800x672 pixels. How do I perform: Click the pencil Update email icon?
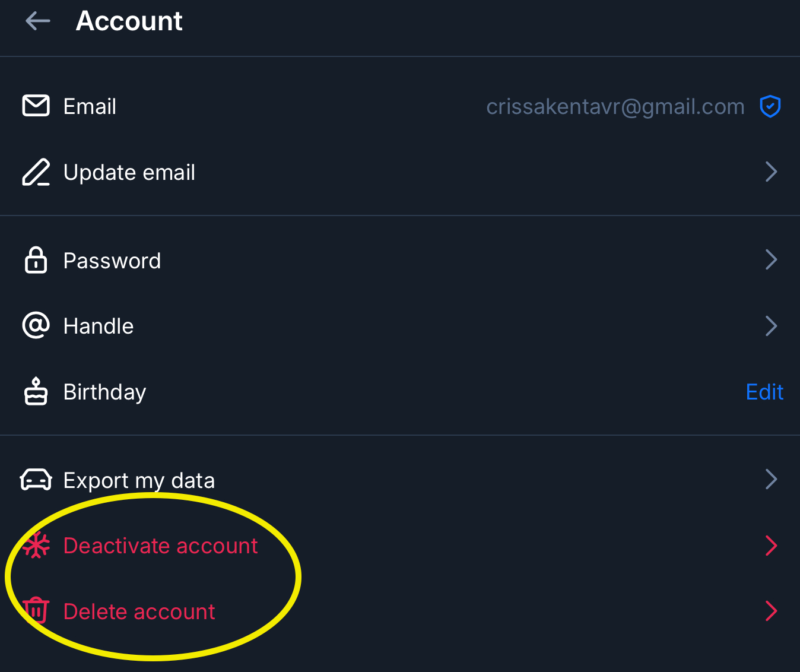pyautogui.click(x=36, y=172)
